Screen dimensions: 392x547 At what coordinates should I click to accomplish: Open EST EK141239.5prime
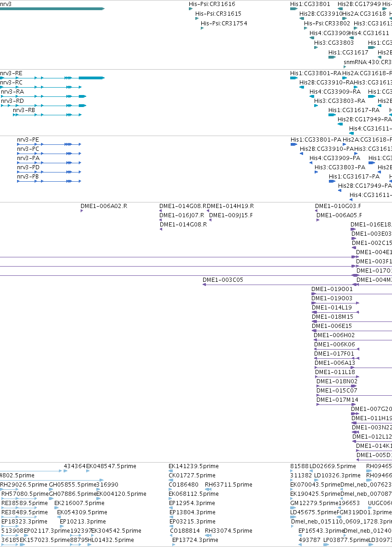193,466
